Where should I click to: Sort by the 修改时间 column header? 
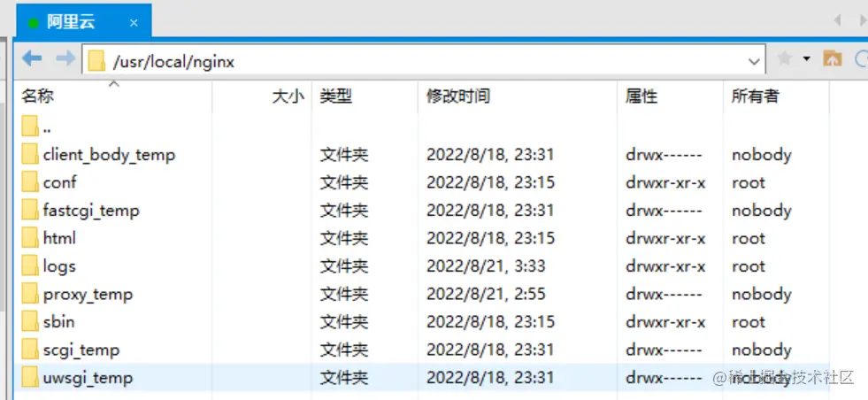tap(457, 96)
